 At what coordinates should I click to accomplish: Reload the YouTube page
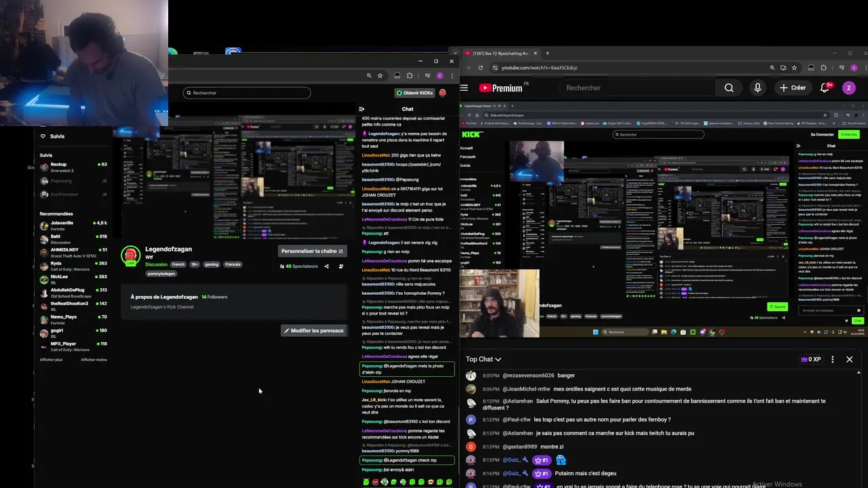point(481,68)
